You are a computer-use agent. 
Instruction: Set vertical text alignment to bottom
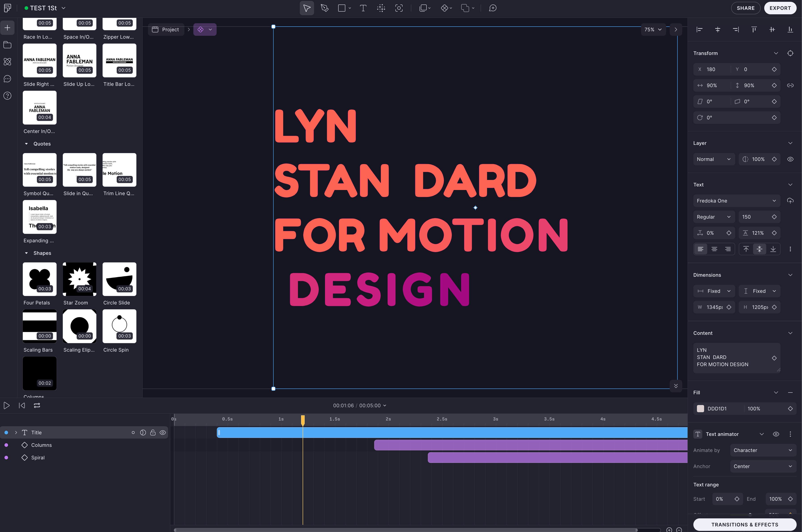click(773, 249)
